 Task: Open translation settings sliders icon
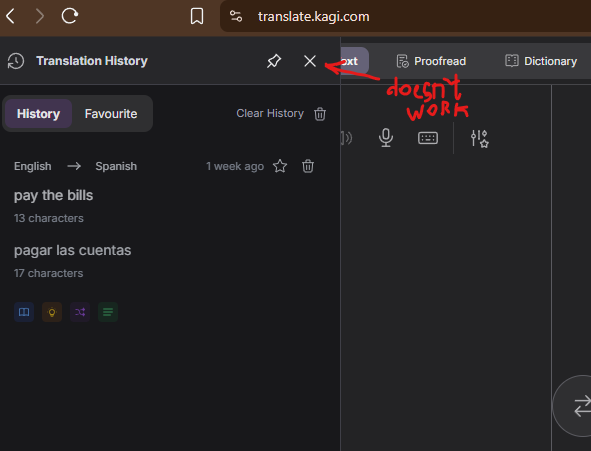tap(479, 138)
